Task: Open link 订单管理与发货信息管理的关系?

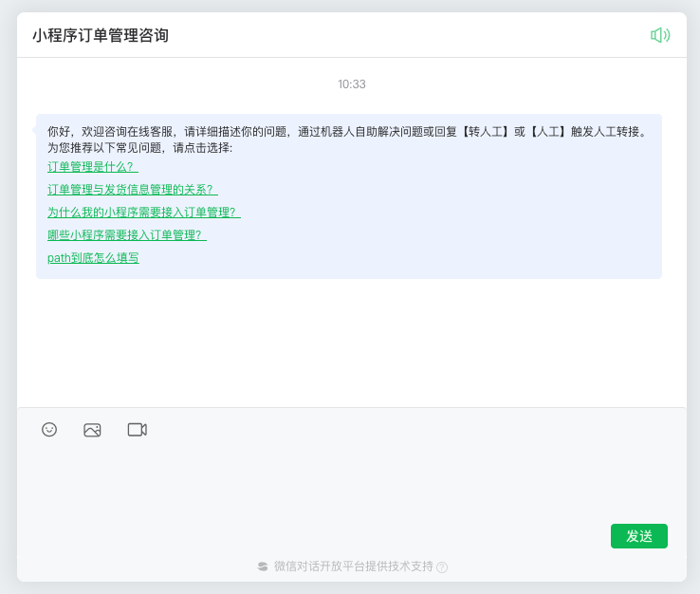Action: [133, 190]
